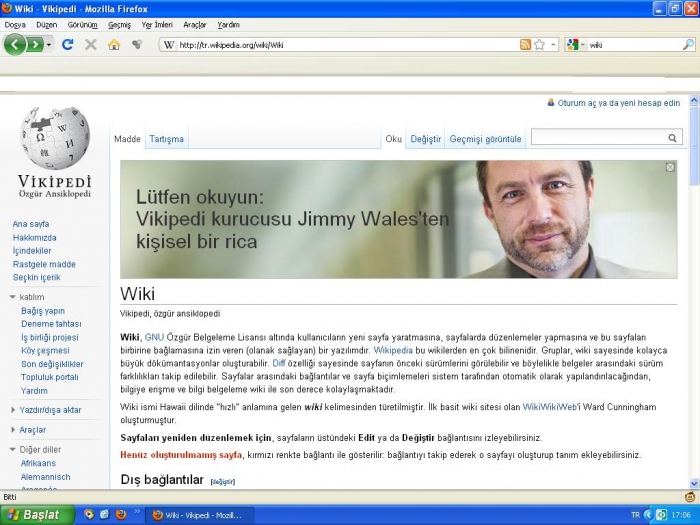700x525 pixels.
Task: Follow the WikiWikiWeb article link
Action: (x=550, y=407)
